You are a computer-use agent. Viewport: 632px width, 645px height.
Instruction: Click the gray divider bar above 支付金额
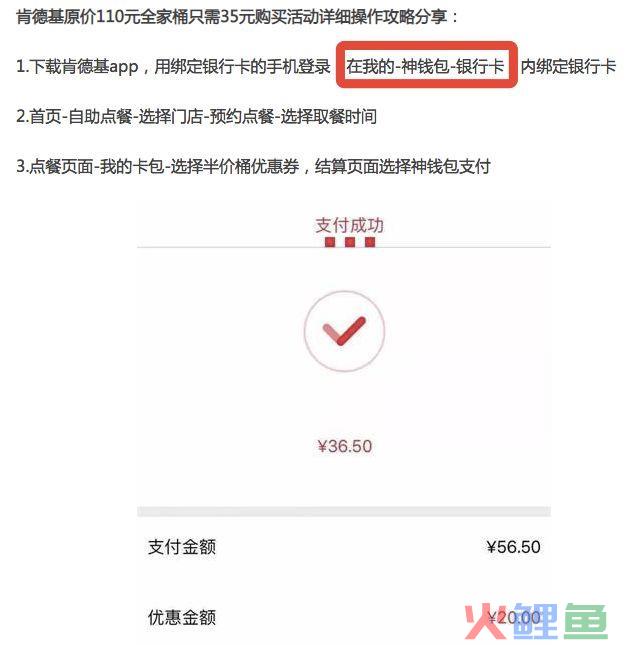click(344, 511)
